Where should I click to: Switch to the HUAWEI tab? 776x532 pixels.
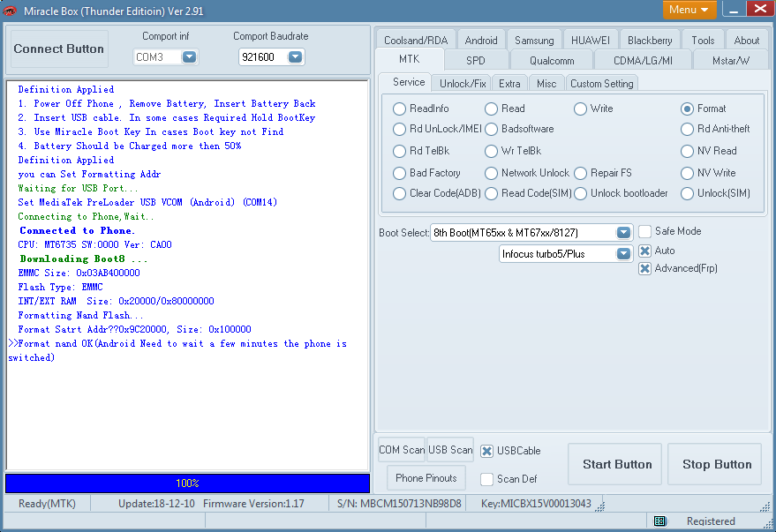click(x=591, y=40)
